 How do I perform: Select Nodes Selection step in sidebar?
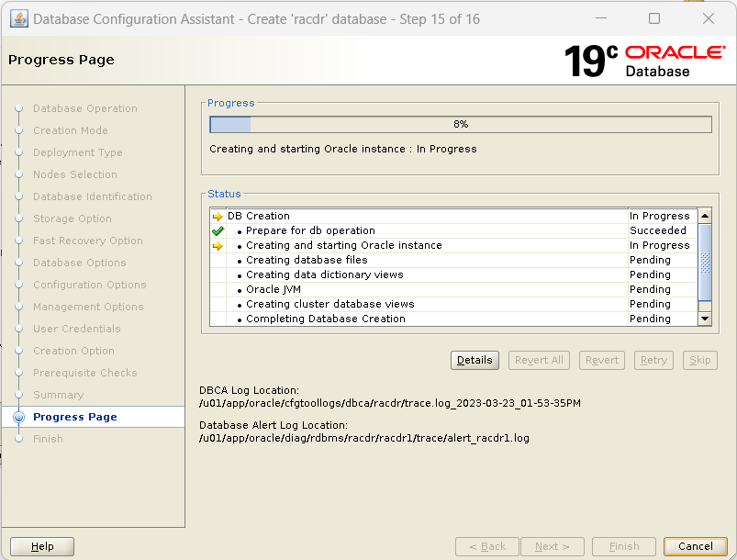[x=75, y=174]
